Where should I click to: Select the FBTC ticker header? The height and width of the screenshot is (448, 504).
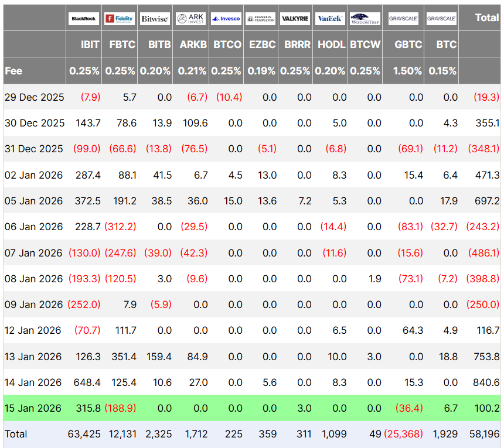pos(122,45)
